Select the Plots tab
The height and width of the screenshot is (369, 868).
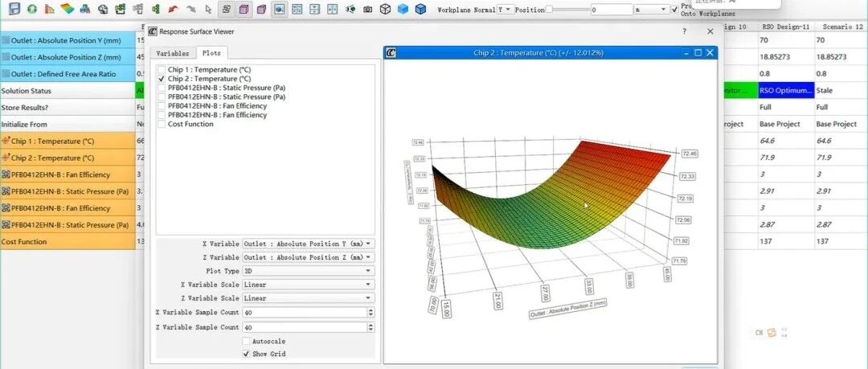(x=211, y=53)
